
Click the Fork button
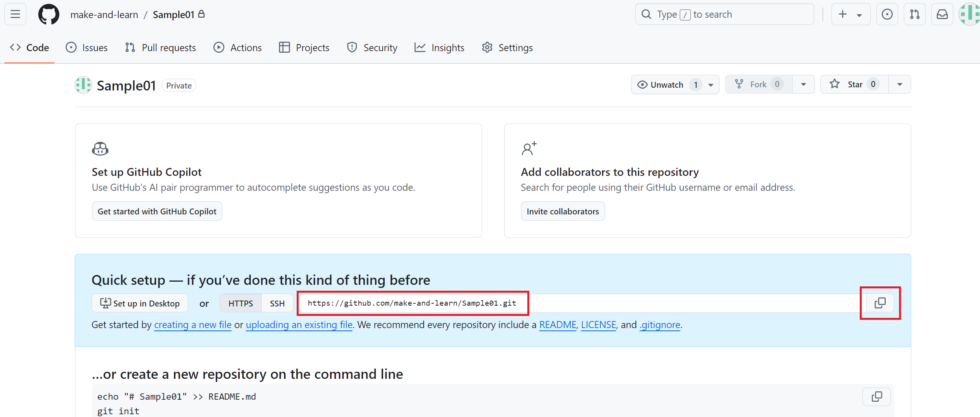coord(759,85)
